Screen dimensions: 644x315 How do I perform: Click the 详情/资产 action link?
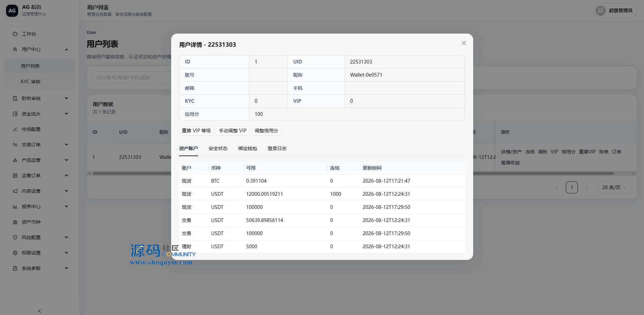(x=511, y=152)
